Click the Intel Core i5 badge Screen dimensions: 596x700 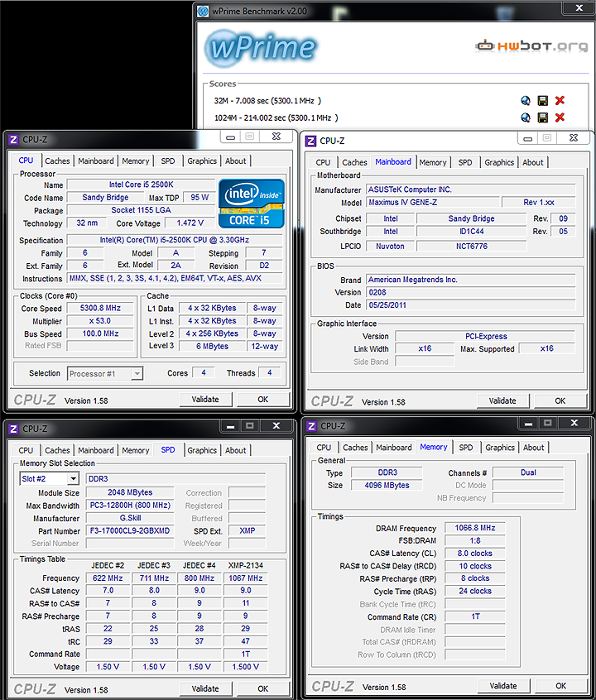251,204
